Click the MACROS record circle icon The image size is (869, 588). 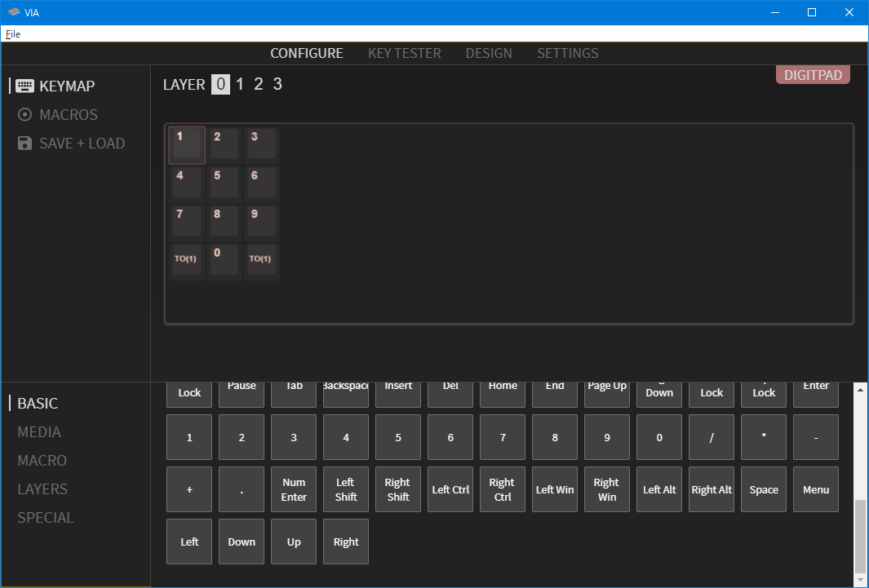(24, 115)
